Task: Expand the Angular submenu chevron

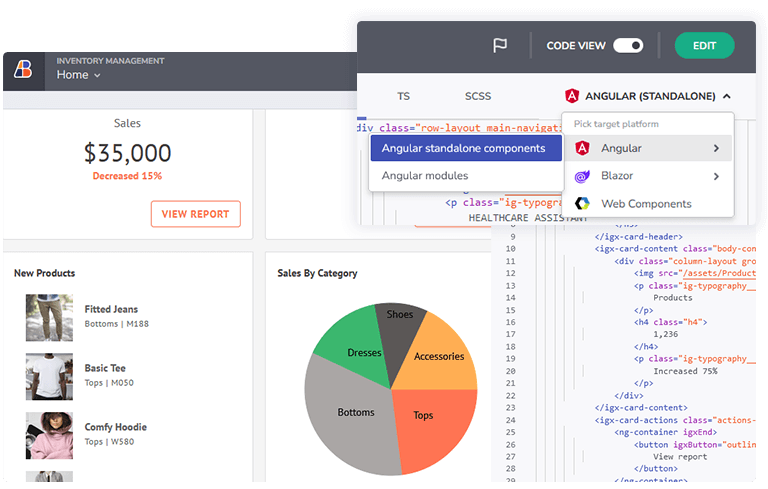Action: (x=717, y=148)
